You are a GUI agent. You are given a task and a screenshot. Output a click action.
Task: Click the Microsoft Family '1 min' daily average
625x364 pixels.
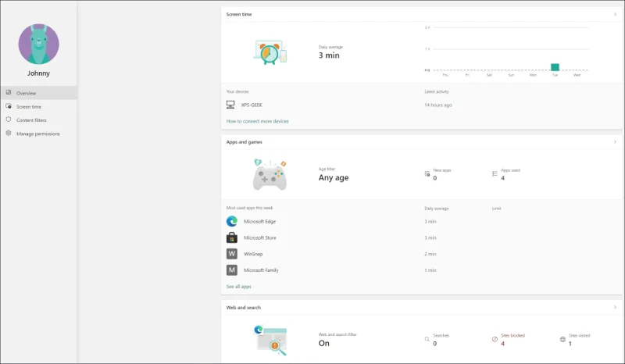point(430,270)
